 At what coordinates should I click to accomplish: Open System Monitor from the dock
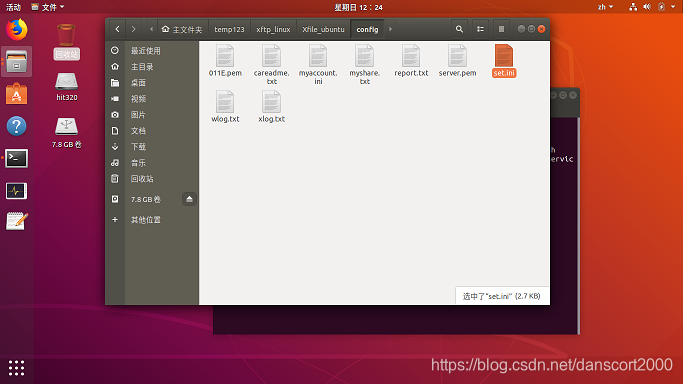click(x=17, y=191)
